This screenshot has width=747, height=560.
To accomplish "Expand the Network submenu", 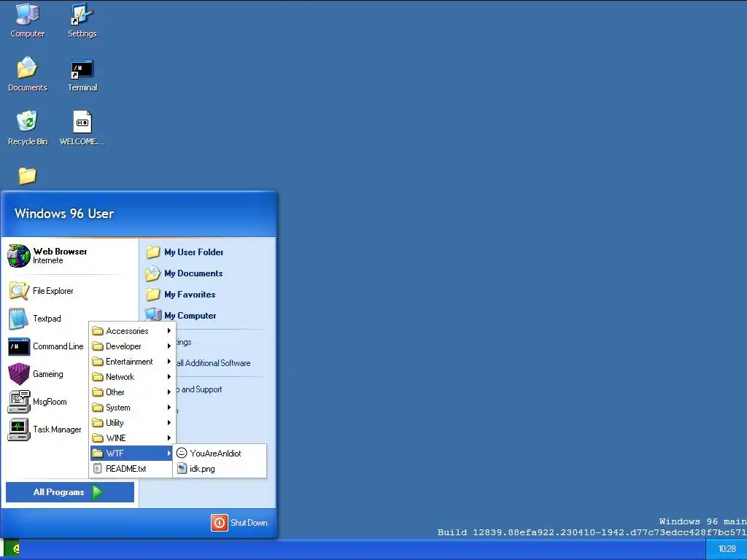I will (132, 377).
